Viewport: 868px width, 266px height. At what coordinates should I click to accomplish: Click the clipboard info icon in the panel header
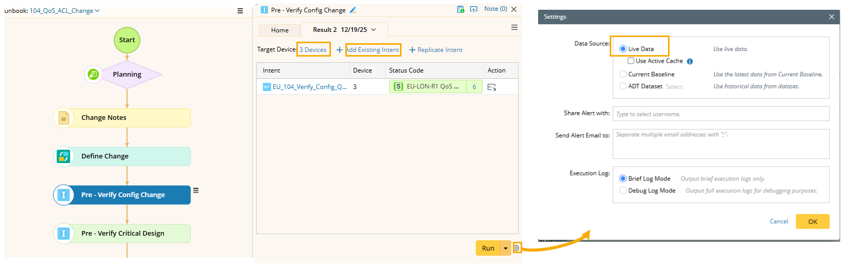point(460,9)
